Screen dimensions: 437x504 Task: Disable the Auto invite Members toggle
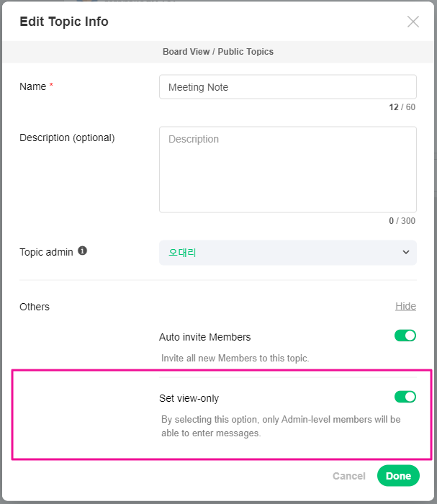tap(405, 336)
